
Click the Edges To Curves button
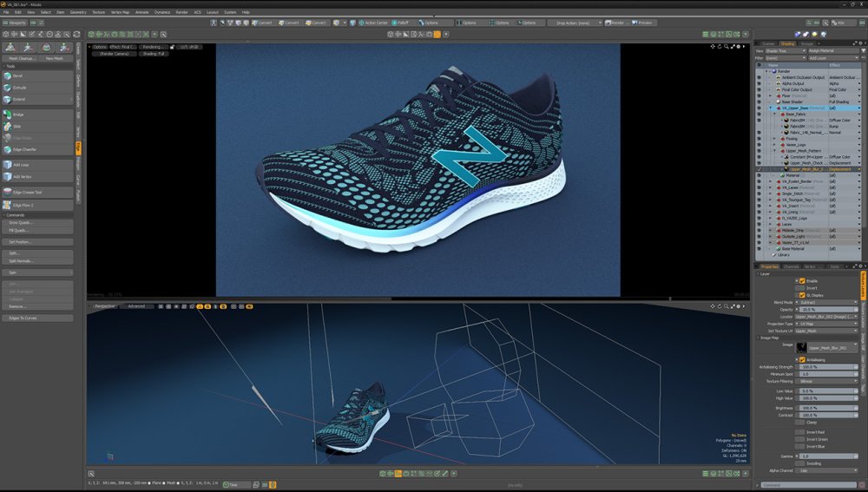[x=37, y=318]
